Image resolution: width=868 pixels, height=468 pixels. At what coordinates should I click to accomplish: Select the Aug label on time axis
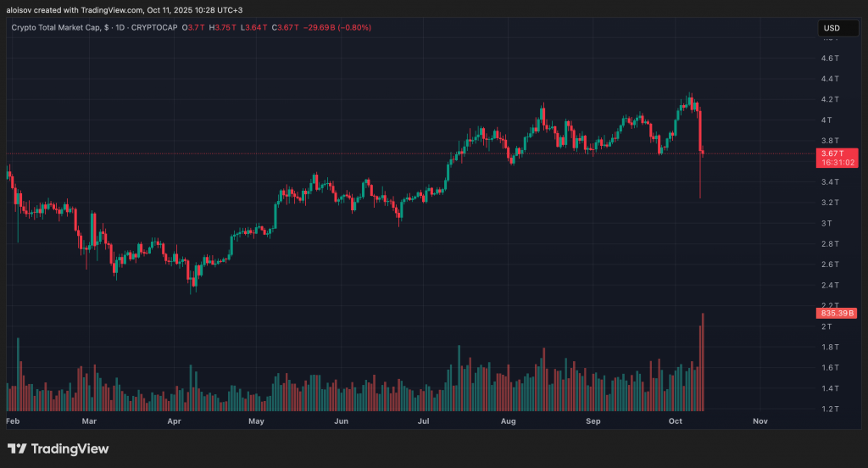coord(509,421)
